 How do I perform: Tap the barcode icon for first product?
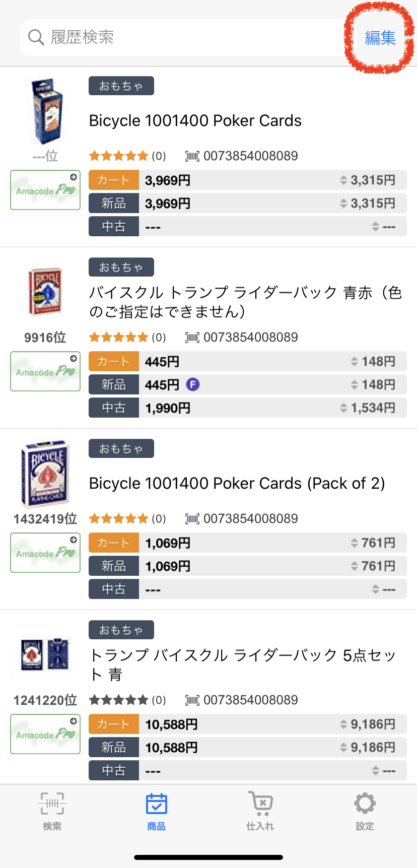click(x=192, y=156)
